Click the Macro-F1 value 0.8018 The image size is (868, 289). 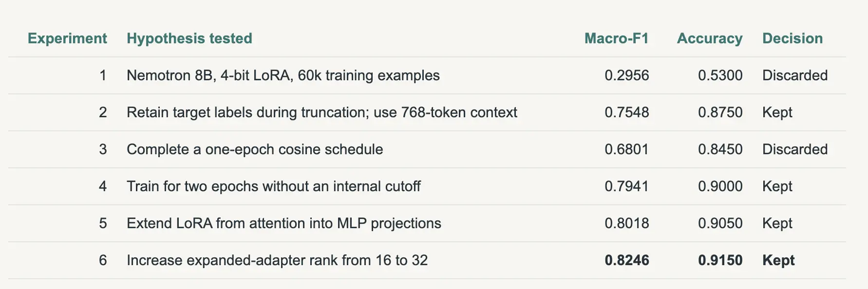tap(627, 223)
